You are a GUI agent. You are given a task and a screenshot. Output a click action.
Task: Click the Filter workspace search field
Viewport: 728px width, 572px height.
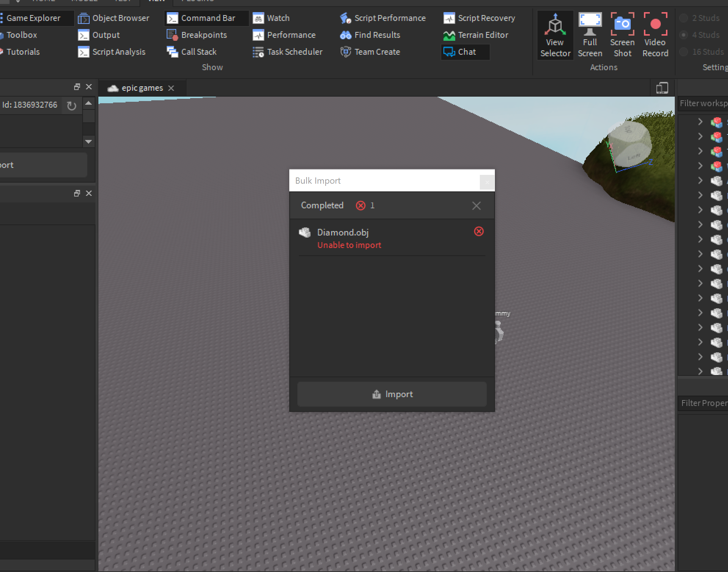coord(703,104)
